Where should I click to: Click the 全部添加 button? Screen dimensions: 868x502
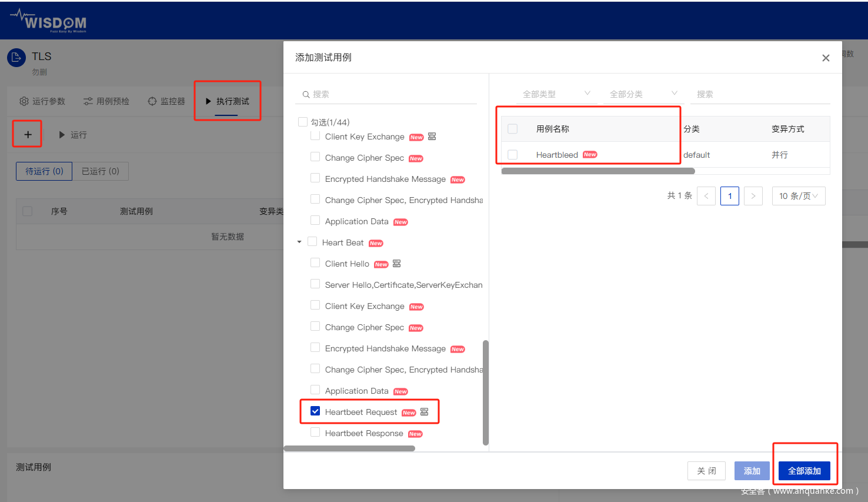coord(804,471)
